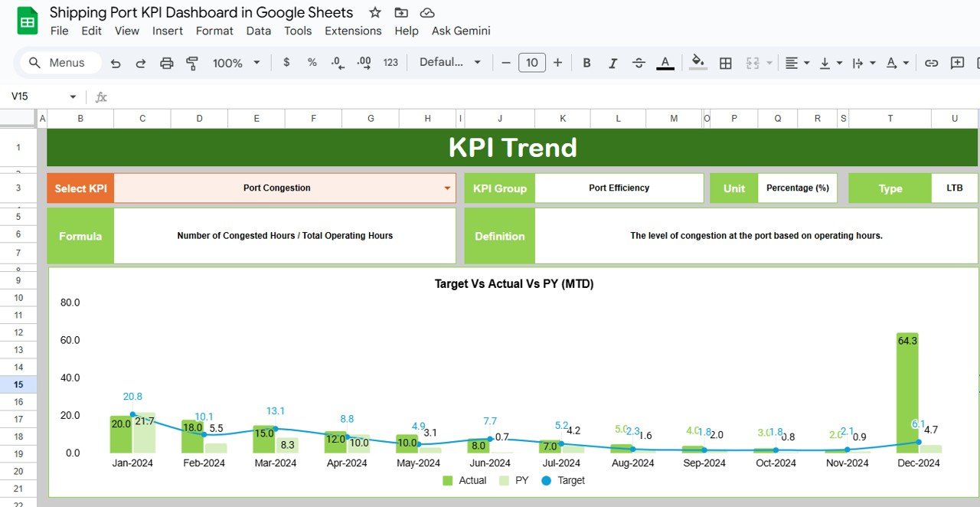Open the Format menu
The height and width of the screenshot is (507, 980).
coord(214,31)
